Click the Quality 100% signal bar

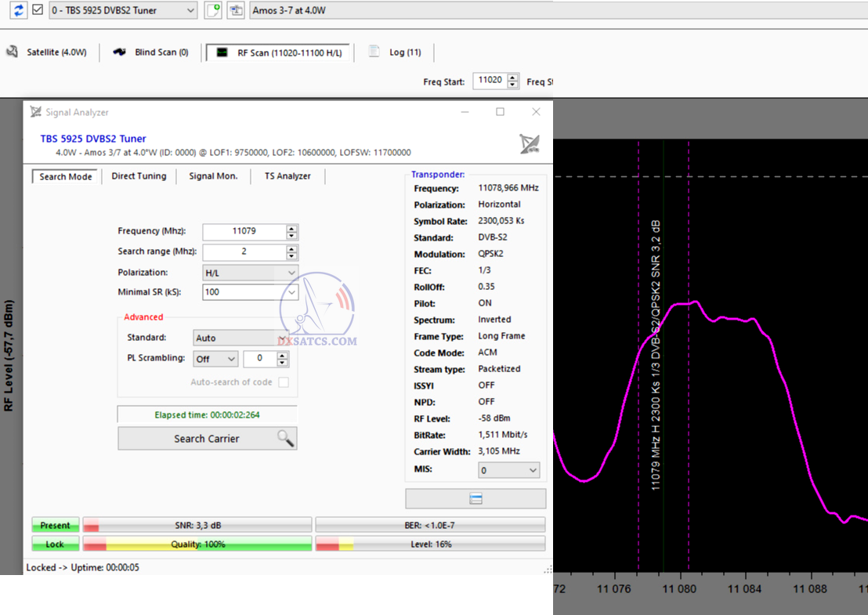pos(196,544)
